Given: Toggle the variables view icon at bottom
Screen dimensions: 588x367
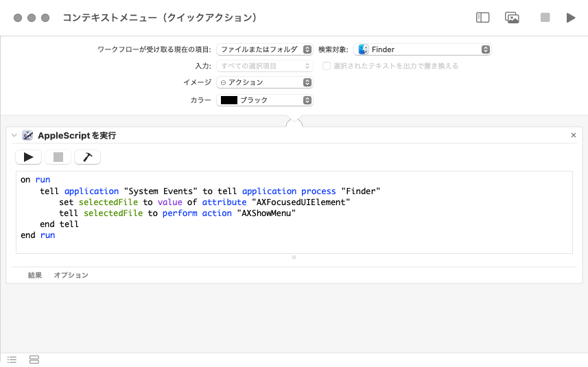Looking at the screenshot, I should click(34, 359).
